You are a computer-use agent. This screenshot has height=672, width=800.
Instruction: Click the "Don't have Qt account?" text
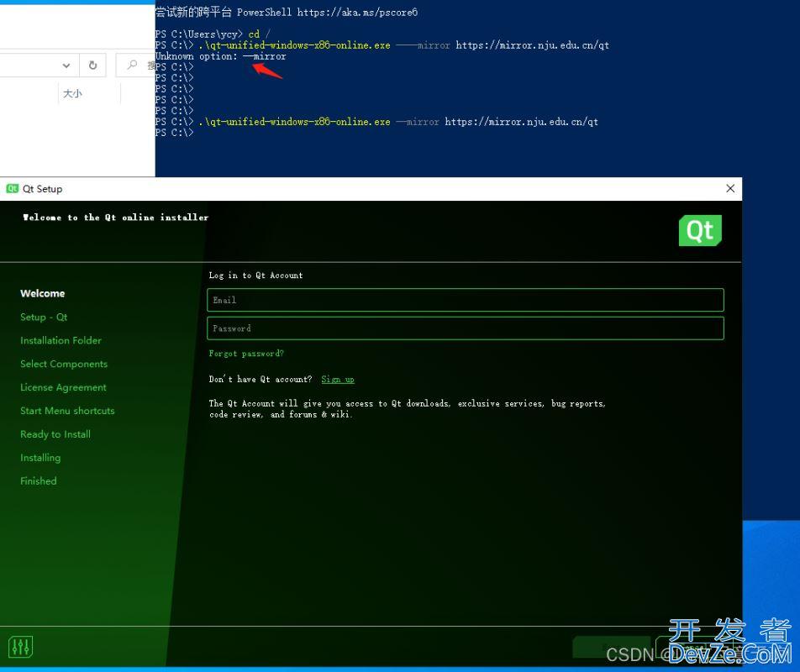(x=261, y=379)
